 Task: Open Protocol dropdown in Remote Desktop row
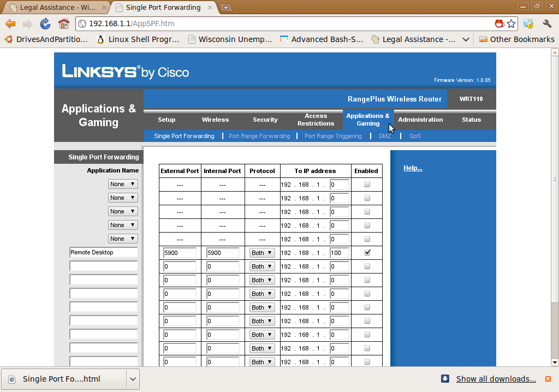[x=261, y=253]
